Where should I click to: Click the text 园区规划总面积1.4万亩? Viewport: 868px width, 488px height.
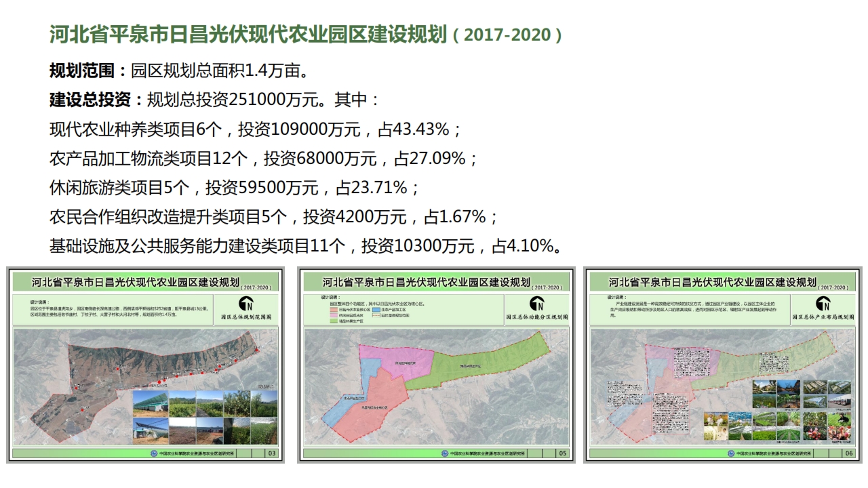pyautogui.click(x=220, y=70)
